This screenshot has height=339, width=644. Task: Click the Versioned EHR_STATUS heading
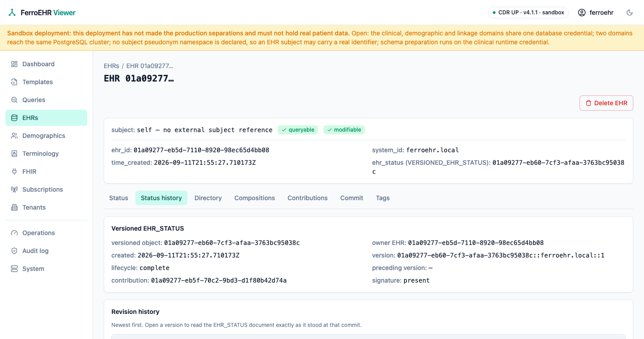coord(148,228)
